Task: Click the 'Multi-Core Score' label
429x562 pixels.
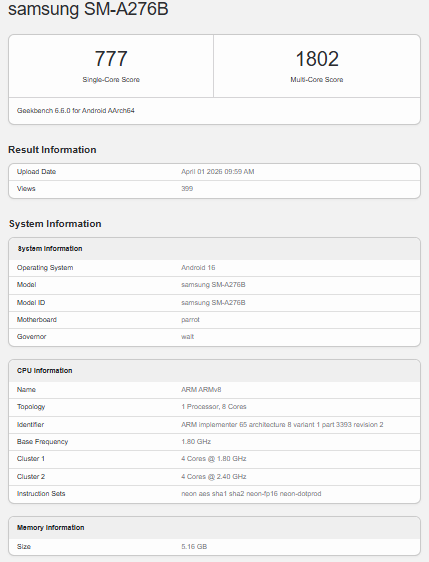Action: 317,80
